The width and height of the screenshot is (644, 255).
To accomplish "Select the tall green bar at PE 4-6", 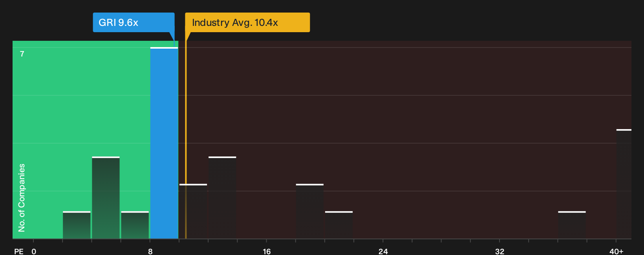I will [x=106, y=198].
